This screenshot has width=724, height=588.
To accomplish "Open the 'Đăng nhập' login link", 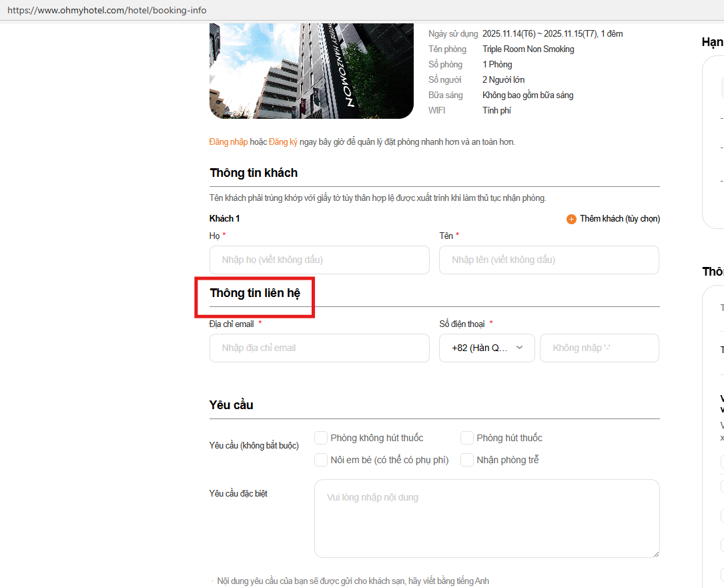I will coord(228,141).
